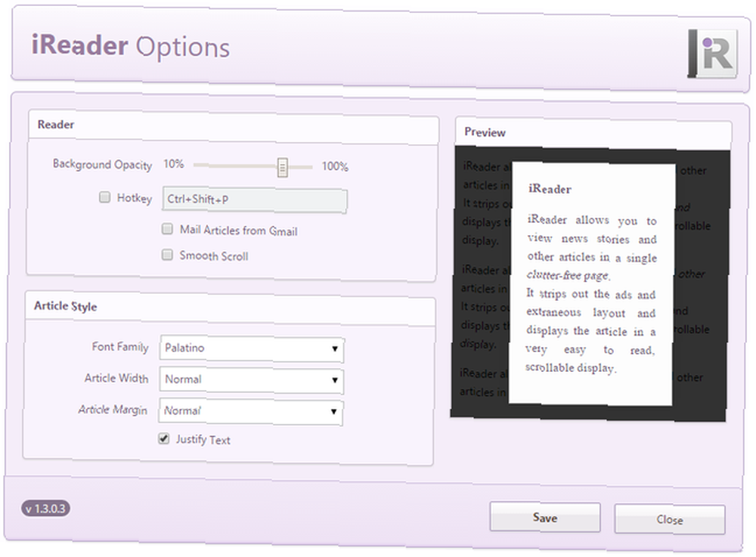Click the article preview thumbnail
This screenshot has width=756, height=557.
pyautogui.click(x=589, y=283)
